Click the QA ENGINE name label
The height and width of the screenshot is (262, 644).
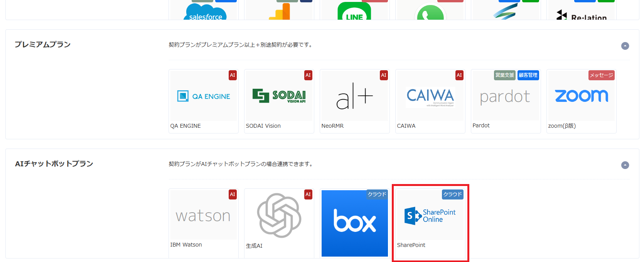pos(185,126)
